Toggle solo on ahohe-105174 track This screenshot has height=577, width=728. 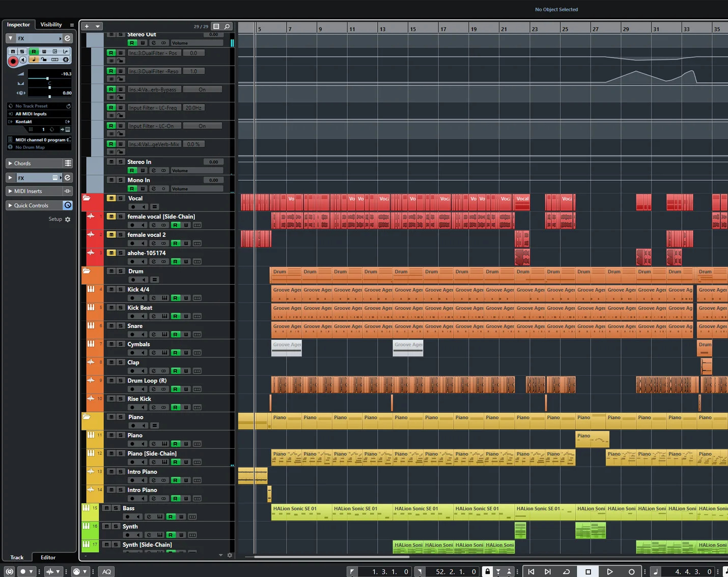pyautogui.click(x=120, y=253)
